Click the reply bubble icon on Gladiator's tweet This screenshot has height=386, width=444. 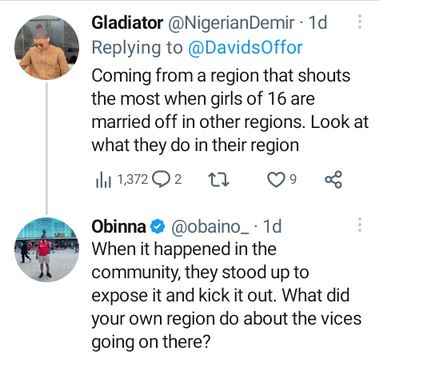[161, 179]
